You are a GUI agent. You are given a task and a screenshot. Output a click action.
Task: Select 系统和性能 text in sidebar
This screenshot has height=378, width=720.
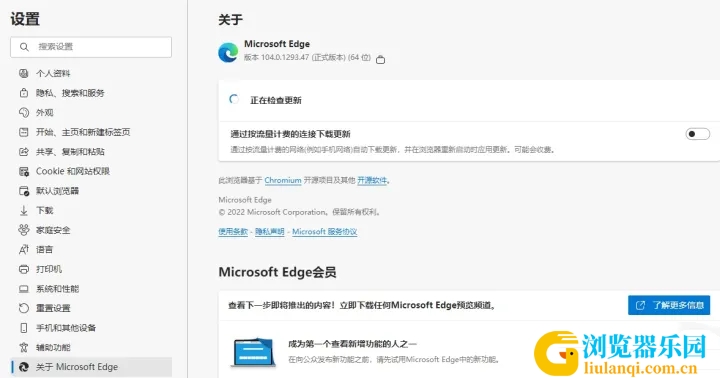57,289
